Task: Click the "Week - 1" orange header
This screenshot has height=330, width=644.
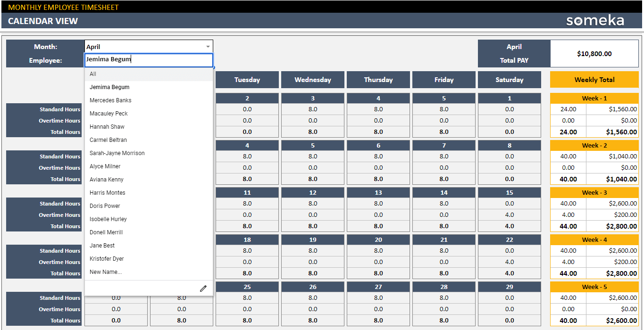Action: tap(594, 98)
